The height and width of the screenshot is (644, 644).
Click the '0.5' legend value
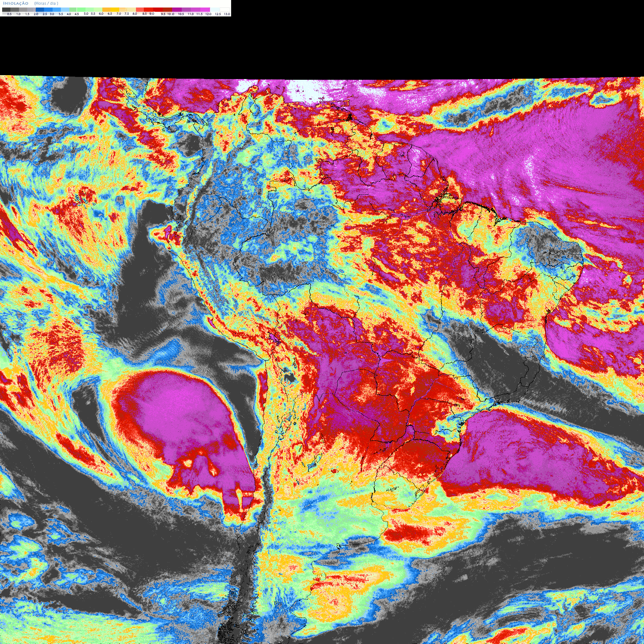coord(9,14)
